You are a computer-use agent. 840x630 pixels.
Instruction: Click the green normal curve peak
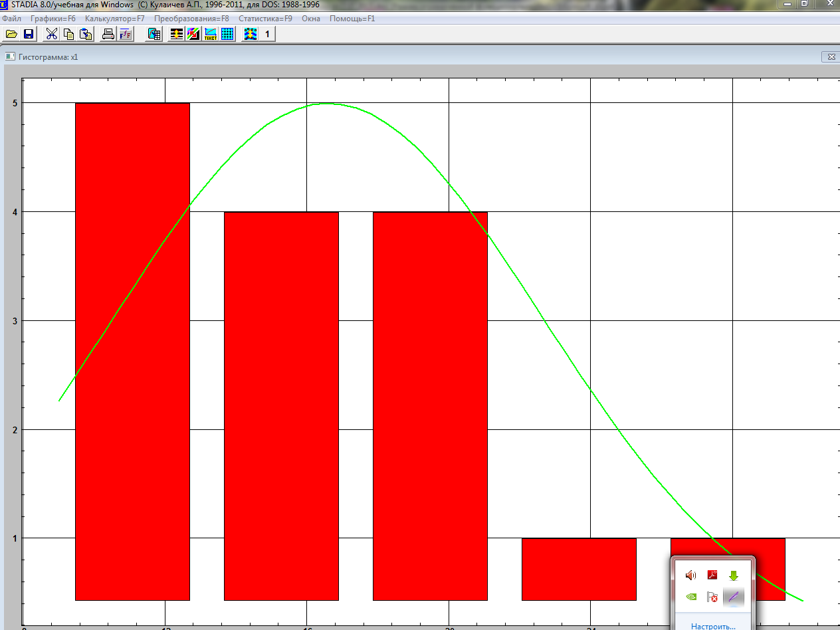(x=328, y=104)
